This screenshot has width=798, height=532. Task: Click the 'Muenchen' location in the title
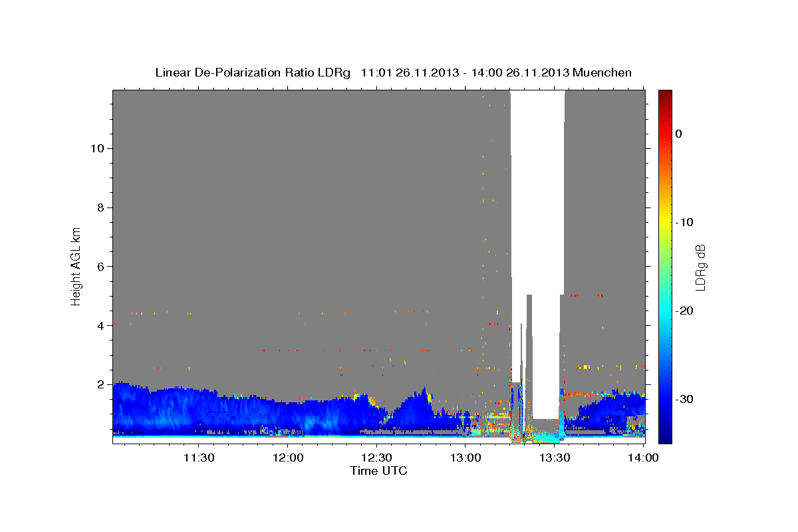pyautogui.click(x=602, y=72)
